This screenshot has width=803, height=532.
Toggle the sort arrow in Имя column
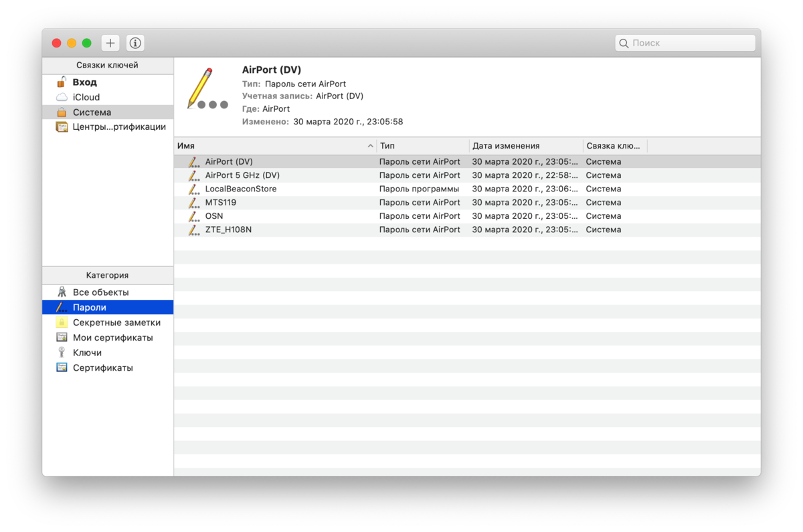(370, 146)
